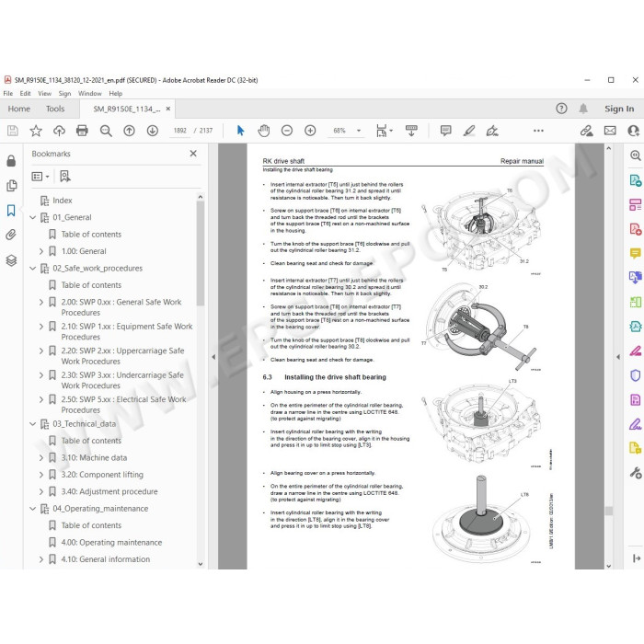Click the zoom percentage field

click(339, 131)
